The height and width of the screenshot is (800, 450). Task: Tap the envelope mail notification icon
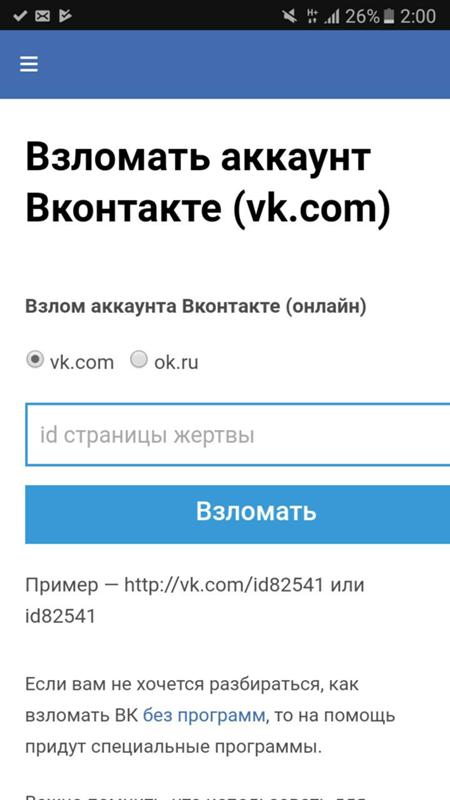click(42, 16)
